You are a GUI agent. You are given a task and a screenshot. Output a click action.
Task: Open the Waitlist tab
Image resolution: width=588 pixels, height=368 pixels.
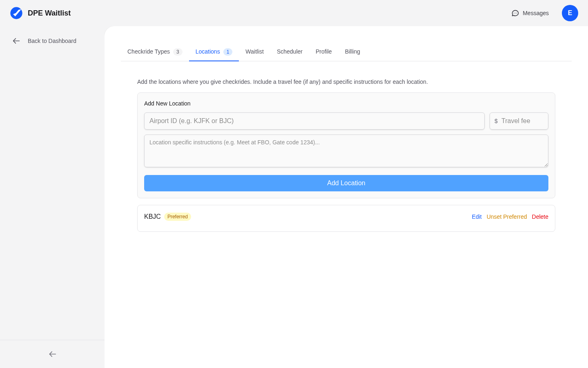click(254, 52)
